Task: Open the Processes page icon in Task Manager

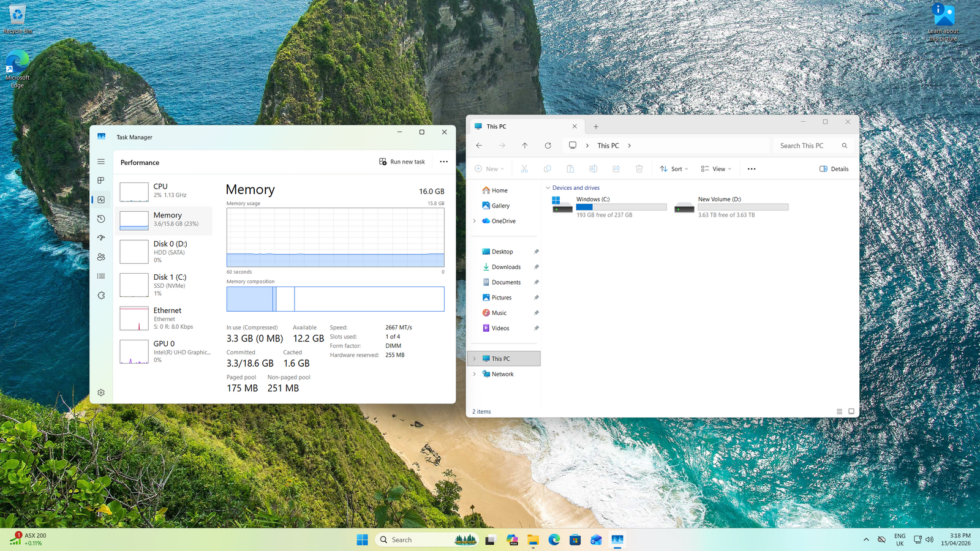Action: (101, 181)
